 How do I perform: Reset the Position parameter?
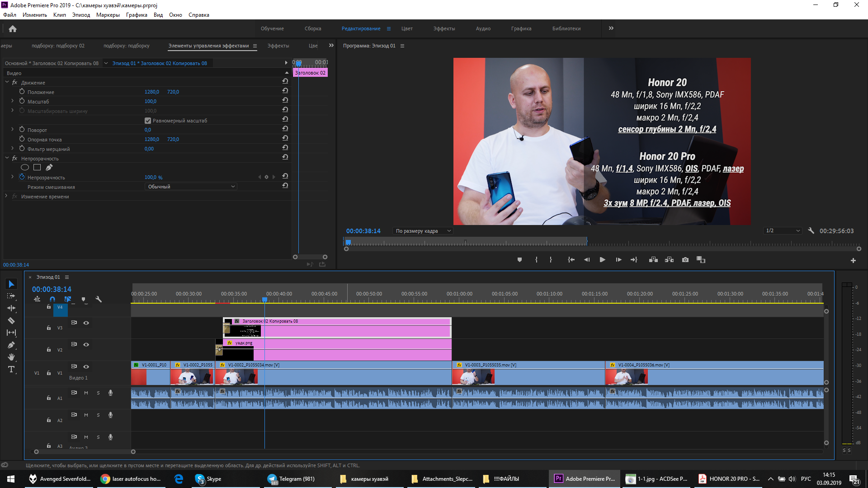click(285, 91)
